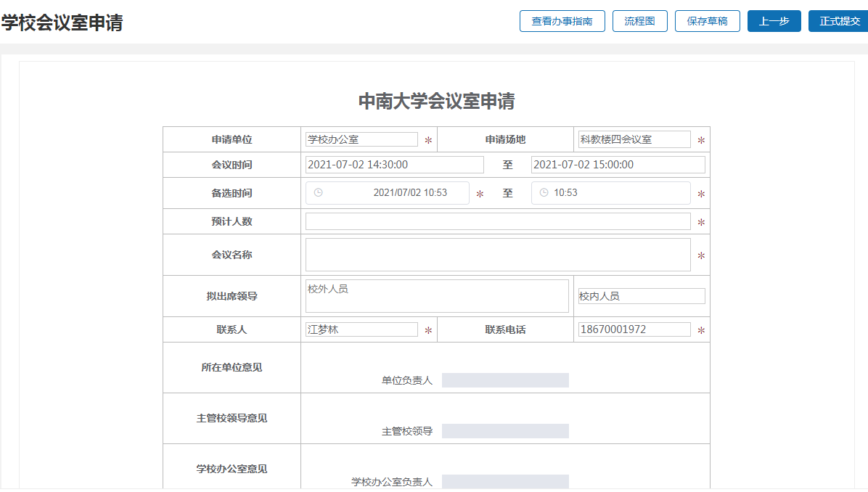Viewport: 868px width, 492px height.
Task: Edit 联系人 field showing 江梦林
Action: 361,329
